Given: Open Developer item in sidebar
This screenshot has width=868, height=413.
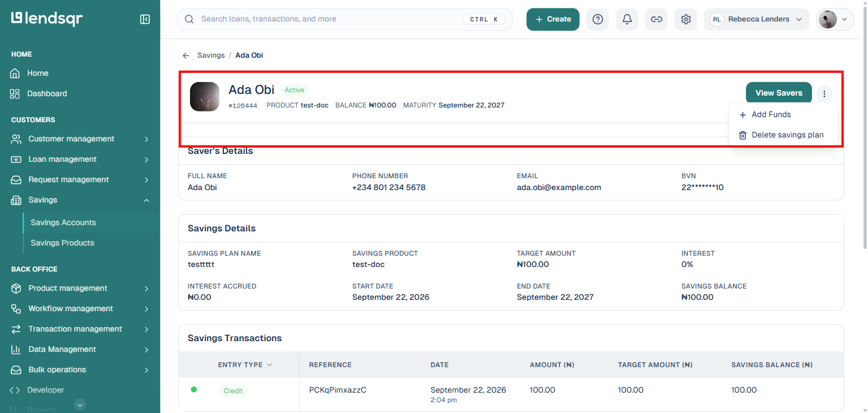Looking at the screenshot, I should click(46, 390).
